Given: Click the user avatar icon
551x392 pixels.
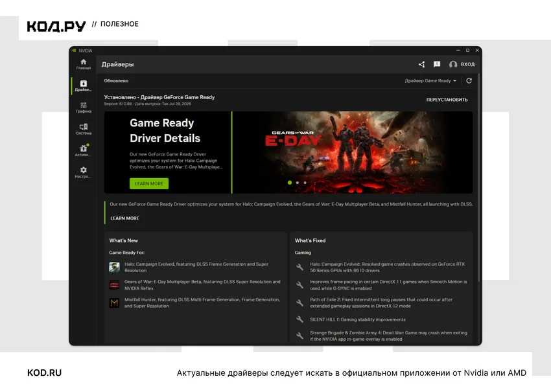Looking at the screenshot, I should pyautogui.click(x=453, y=64).
